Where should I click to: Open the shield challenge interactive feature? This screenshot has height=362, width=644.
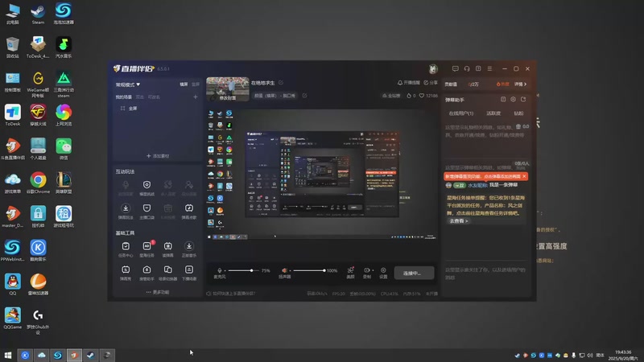pos(147,187)
